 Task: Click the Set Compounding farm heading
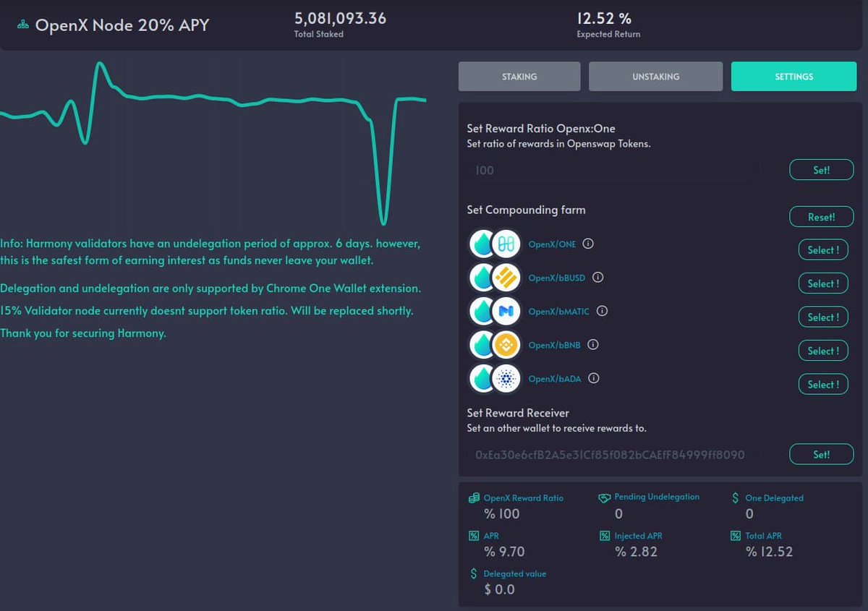[526, 210]
